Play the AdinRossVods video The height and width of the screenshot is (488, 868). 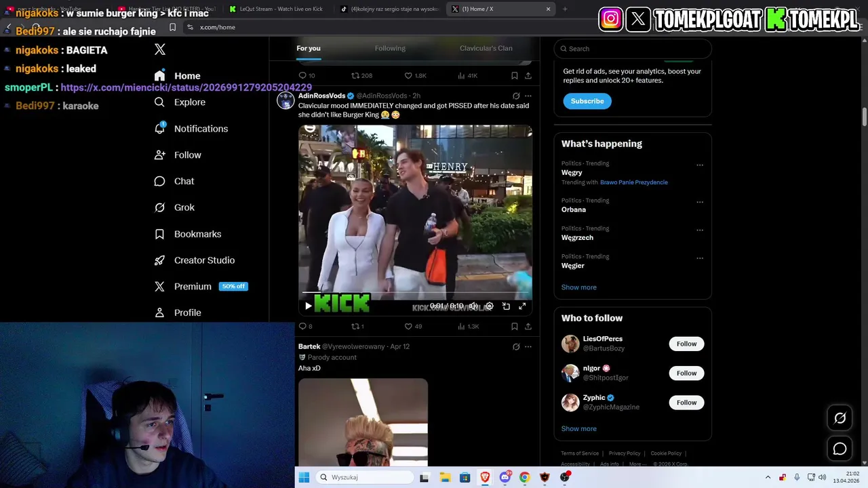click(x=309, y=306)
